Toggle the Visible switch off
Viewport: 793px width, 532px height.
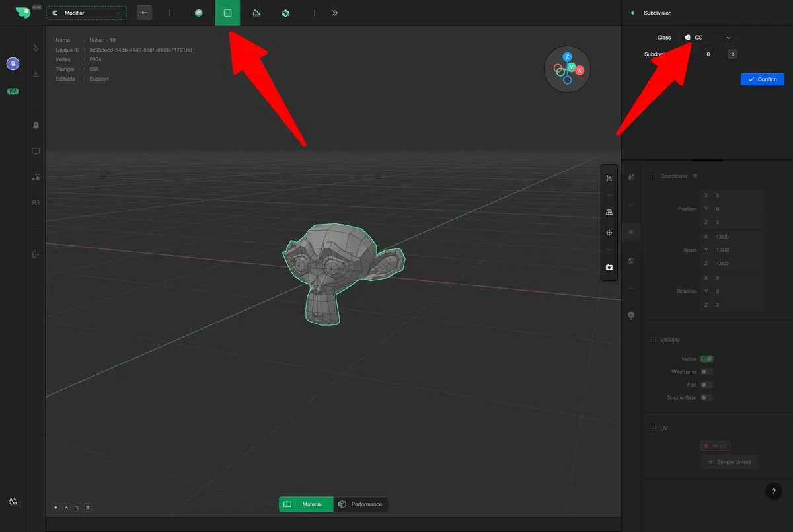point(706,359)
